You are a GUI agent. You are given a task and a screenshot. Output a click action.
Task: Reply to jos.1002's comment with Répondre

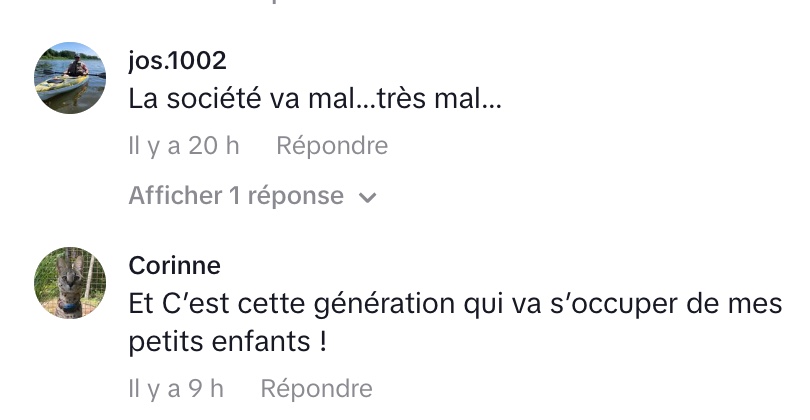pos(332,146)
